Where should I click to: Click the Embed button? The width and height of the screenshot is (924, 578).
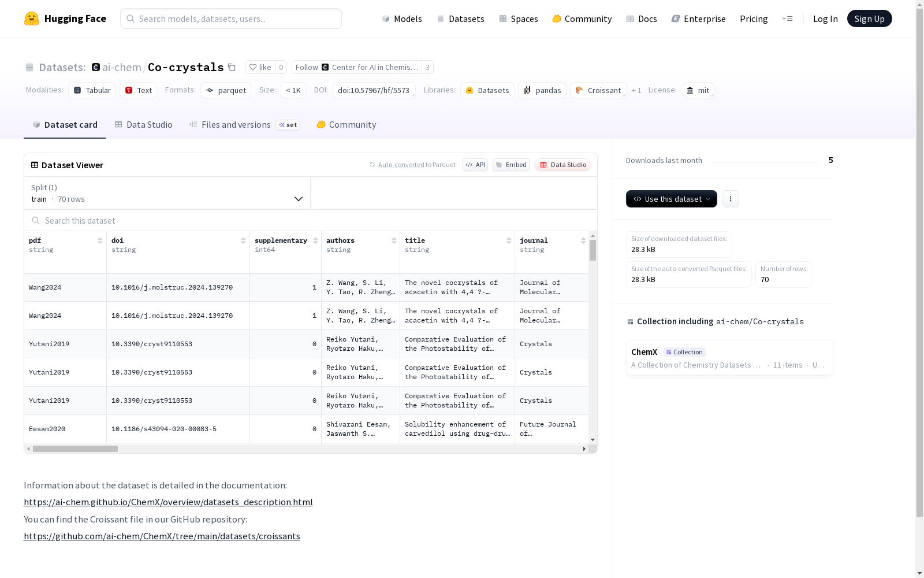click(x=511, y=165)
